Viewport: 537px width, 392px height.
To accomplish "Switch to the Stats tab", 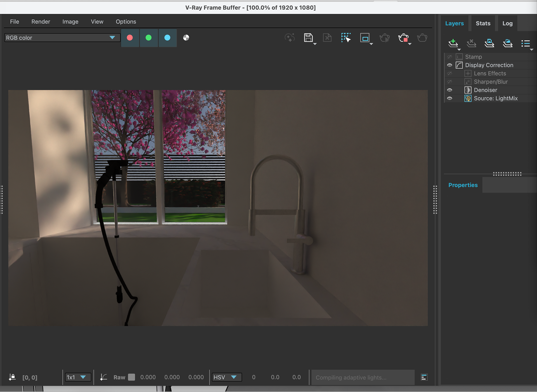I will pos(483,24).
